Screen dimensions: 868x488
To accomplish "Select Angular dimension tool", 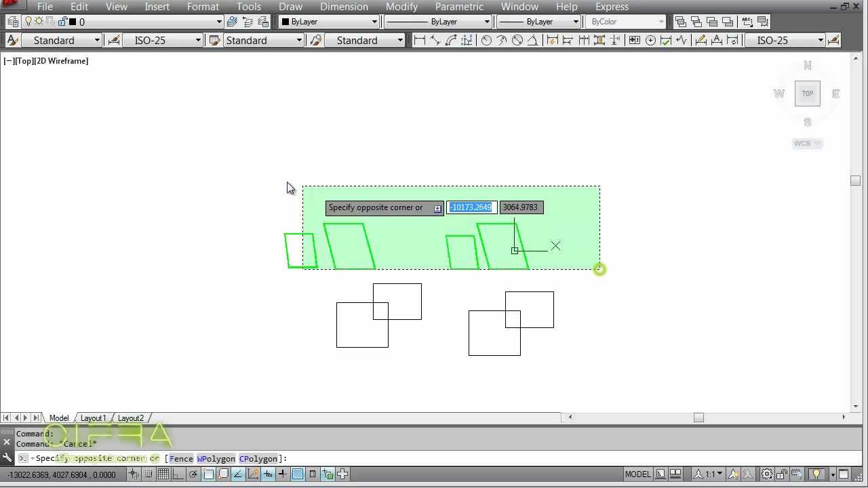I will click(532, 40).
